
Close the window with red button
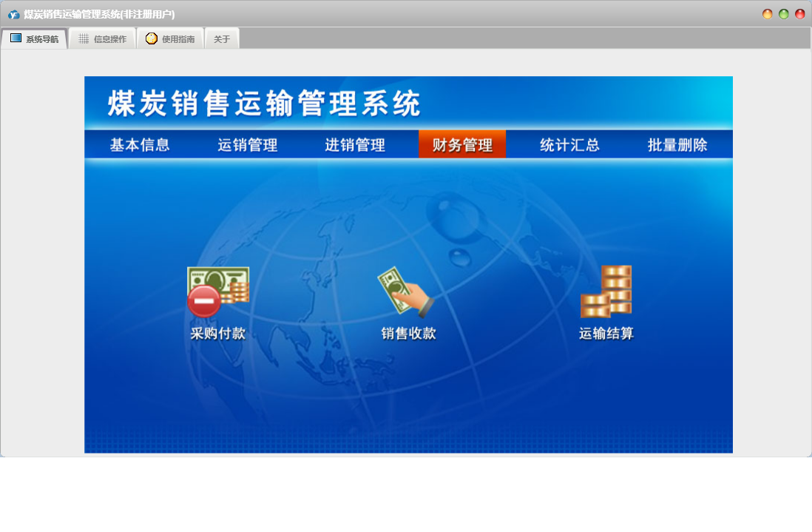(800, 14)
